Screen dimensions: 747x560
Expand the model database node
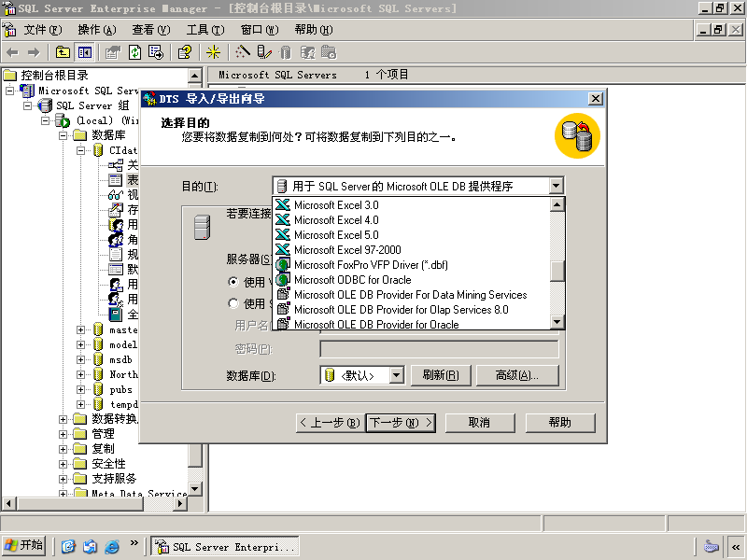click(80, 344)
